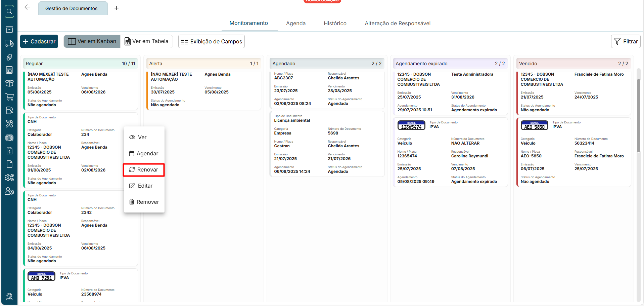Select the Gestão de Documentos tab

click(x=73, y=8)
